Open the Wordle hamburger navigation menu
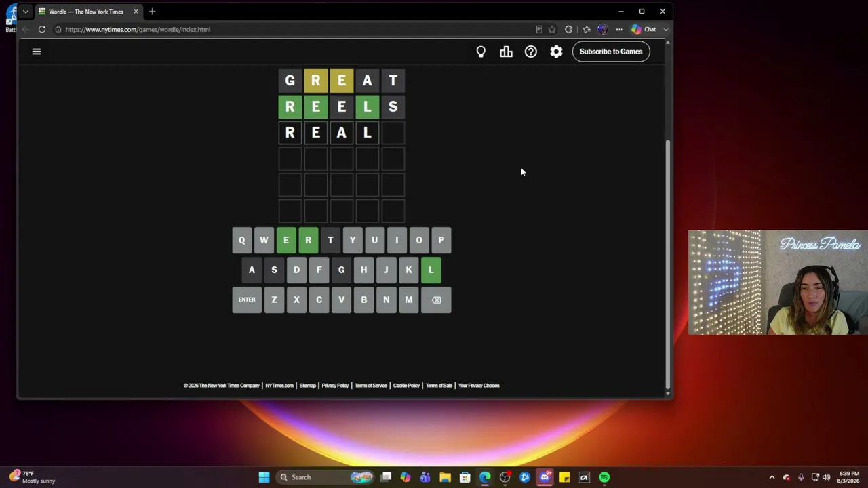 click(x=37, y=52)
